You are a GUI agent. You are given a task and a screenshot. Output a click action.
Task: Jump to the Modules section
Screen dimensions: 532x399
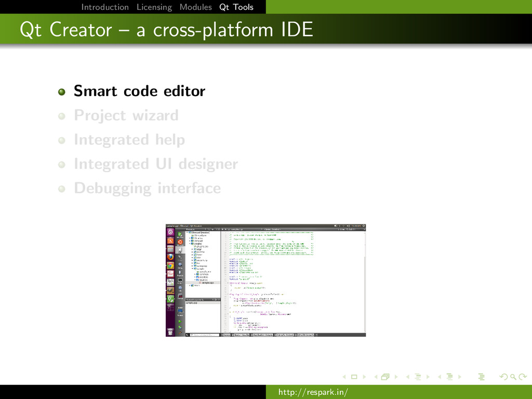(x=195, y=7)
